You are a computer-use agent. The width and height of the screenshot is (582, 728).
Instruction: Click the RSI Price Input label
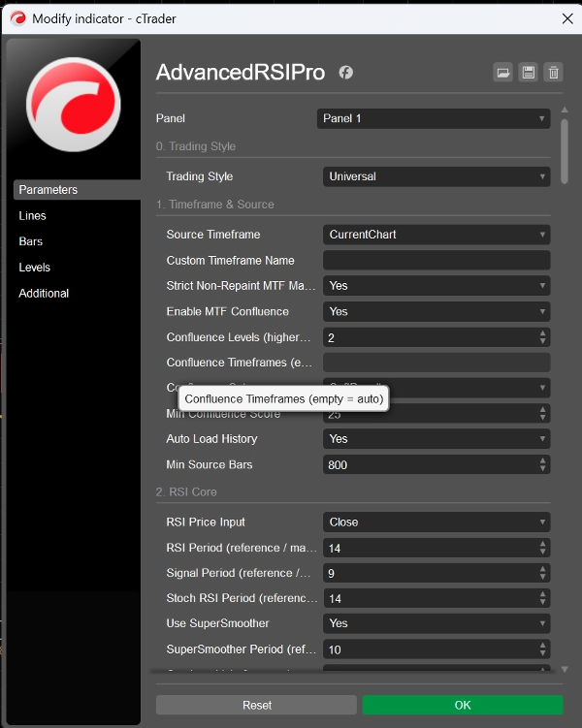pyautogui.click(x=206, y=522)
